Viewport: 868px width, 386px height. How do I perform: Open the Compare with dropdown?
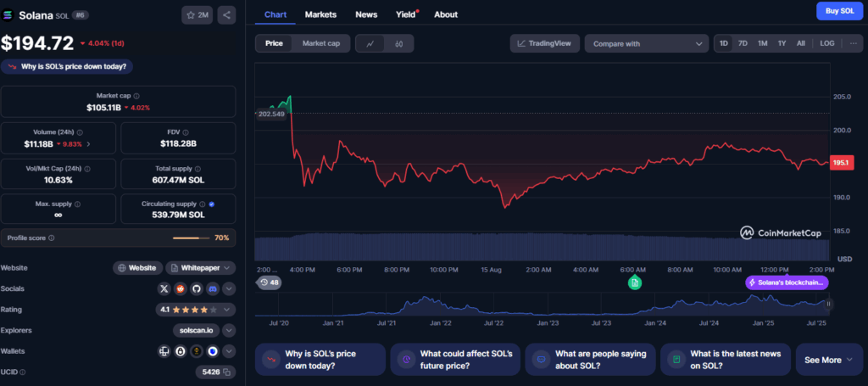(647, 44)
